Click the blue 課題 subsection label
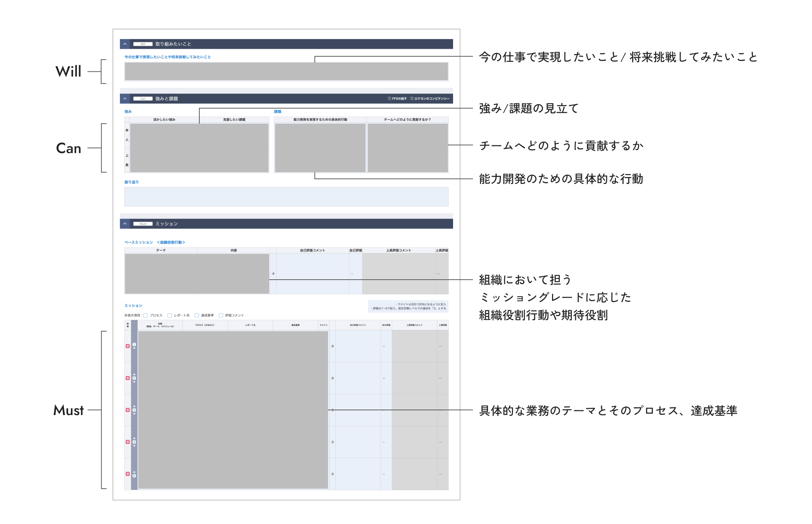 pyautogui.click(x=278, y=111)
